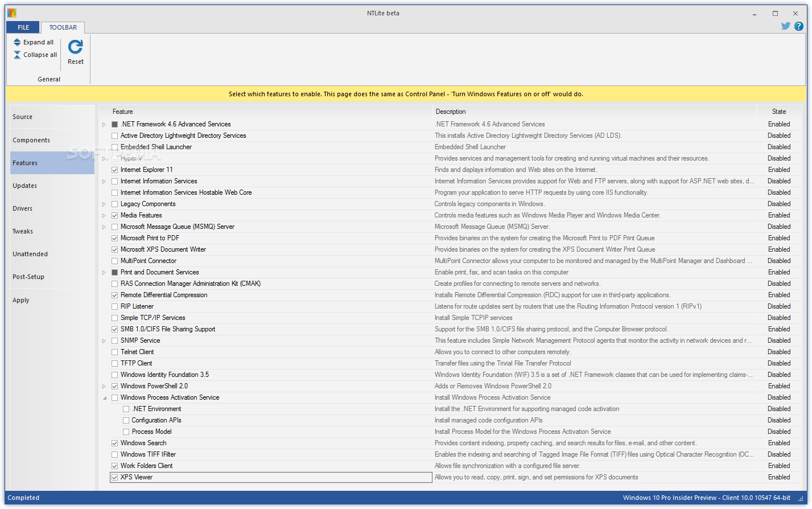Viewport: 812px width, 509px height.
Task: Expand the SNMP Service node
Action: coord(104,340)
